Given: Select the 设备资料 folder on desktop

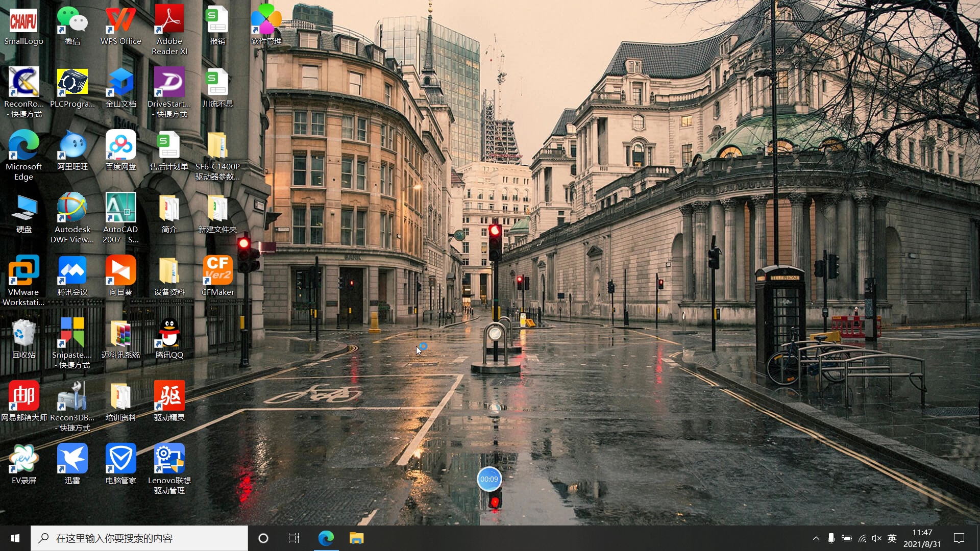Looking at the screenshot, I should (169, 271).
